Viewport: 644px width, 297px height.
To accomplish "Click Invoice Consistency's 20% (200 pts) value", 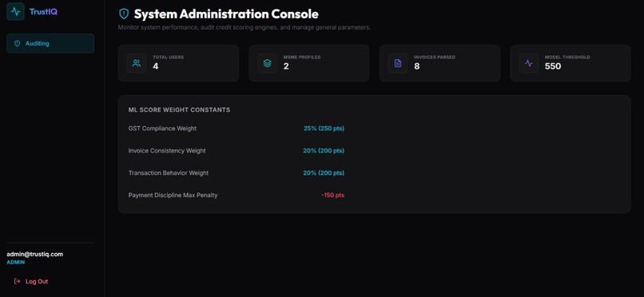I will point(324,151).
